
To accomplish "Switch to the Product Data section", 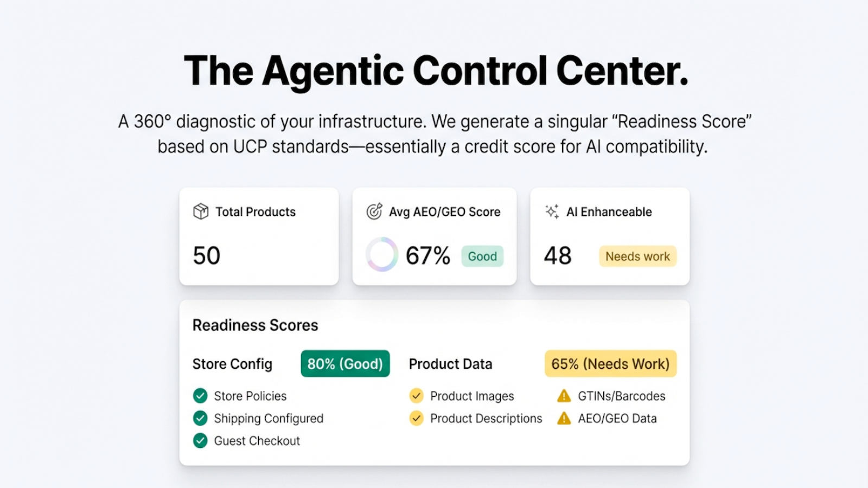I will (x=450, y=364).
